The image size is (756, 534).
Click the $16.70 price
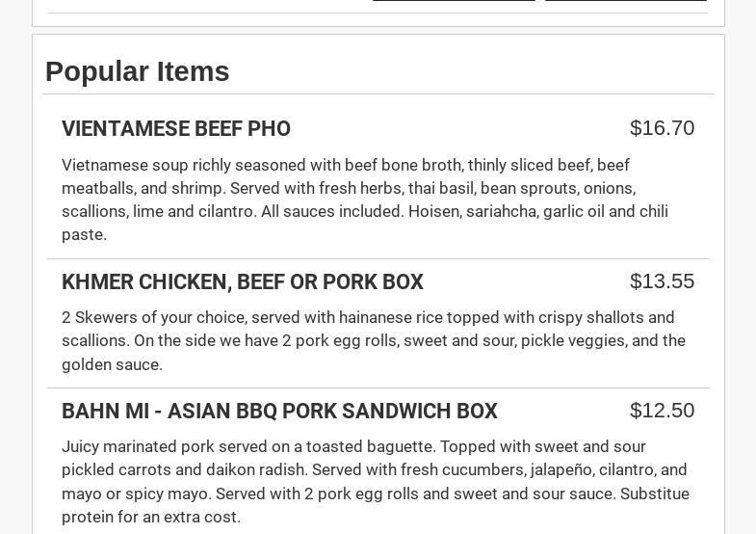(662, 128)
